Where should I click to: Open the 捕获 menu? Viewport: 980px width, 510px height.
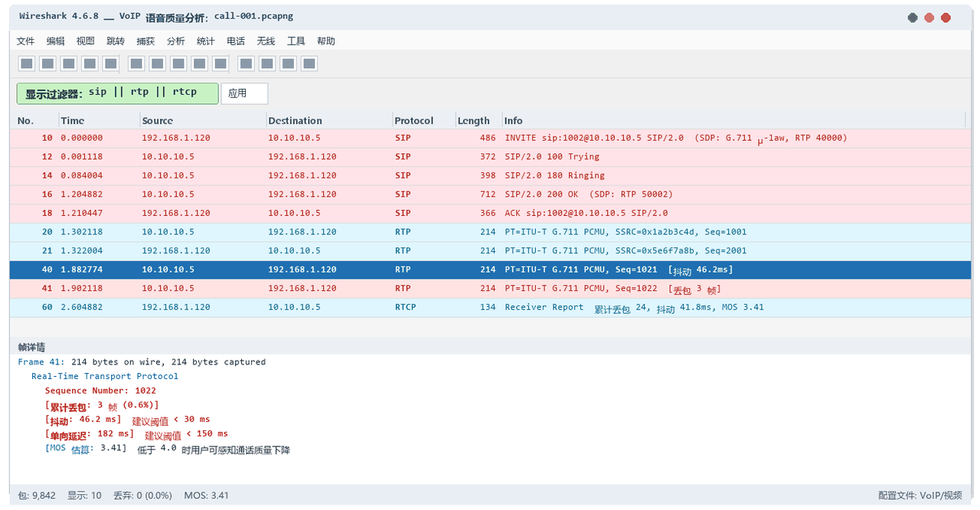(145, 41)
